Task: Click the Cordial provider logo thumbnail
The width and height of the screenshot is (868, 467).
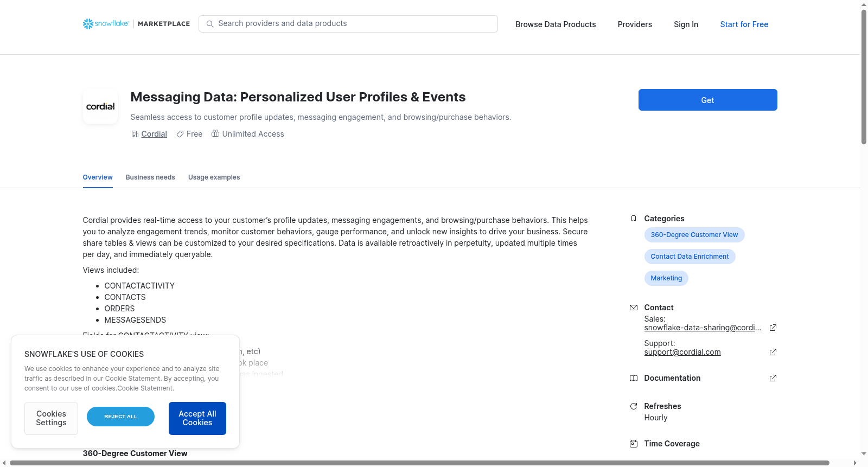Action: coord(100,106)
